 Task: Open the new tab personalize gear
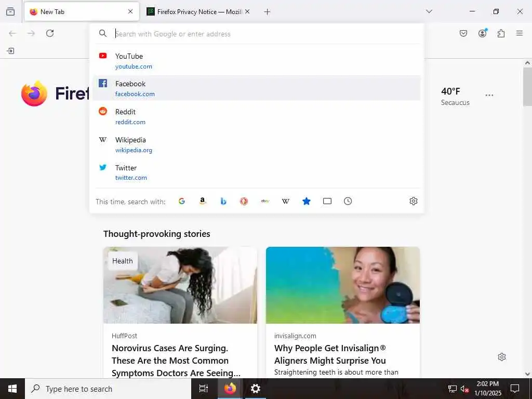(x=502, y=357)
